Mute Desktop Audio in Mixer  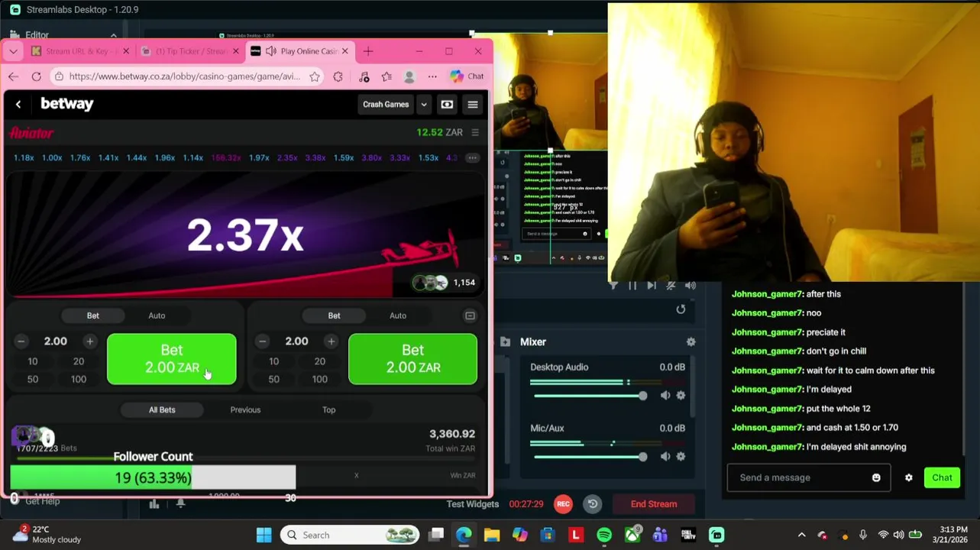click(x=665, y=396)
